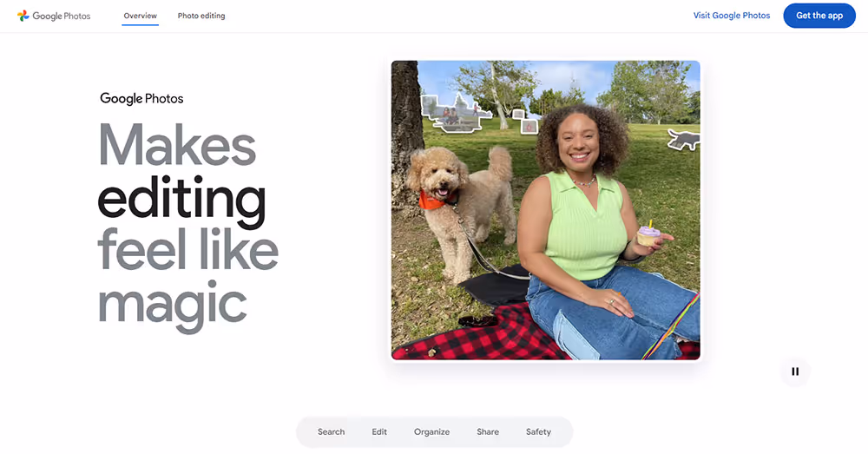Click the Google Photos wordmark above the headline
868x454 pixels.
click(141, 99)
